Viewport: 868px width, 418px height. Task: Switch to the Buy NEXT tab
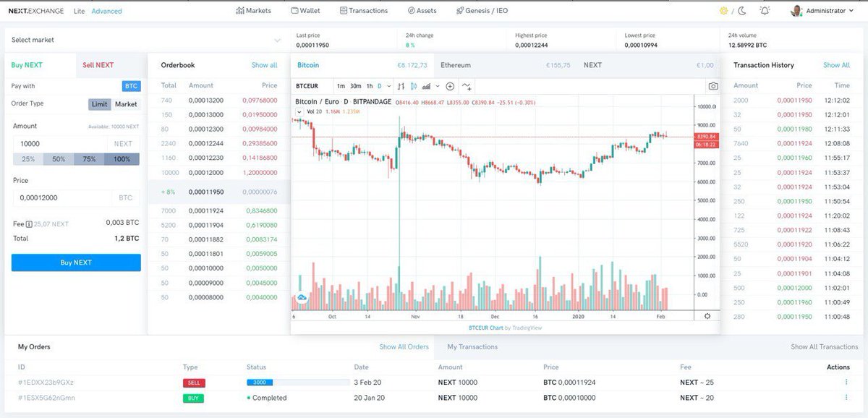40,65
